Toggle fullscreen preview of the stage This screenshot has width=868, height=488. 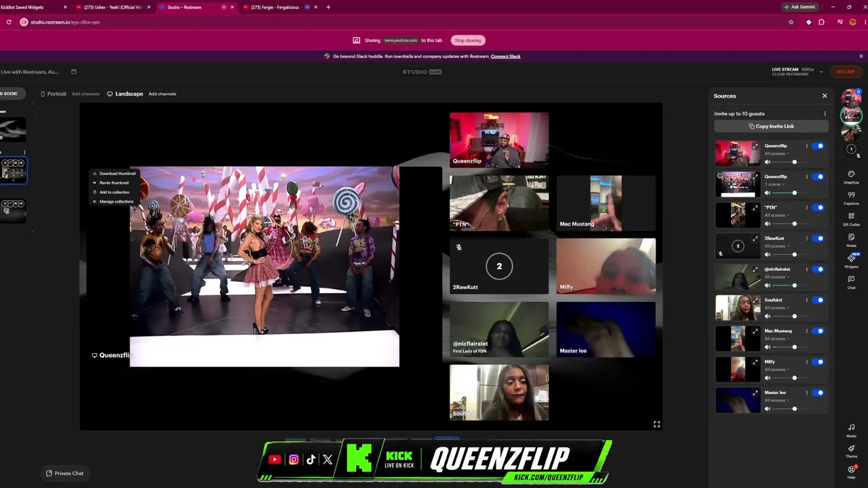(656, 424)
